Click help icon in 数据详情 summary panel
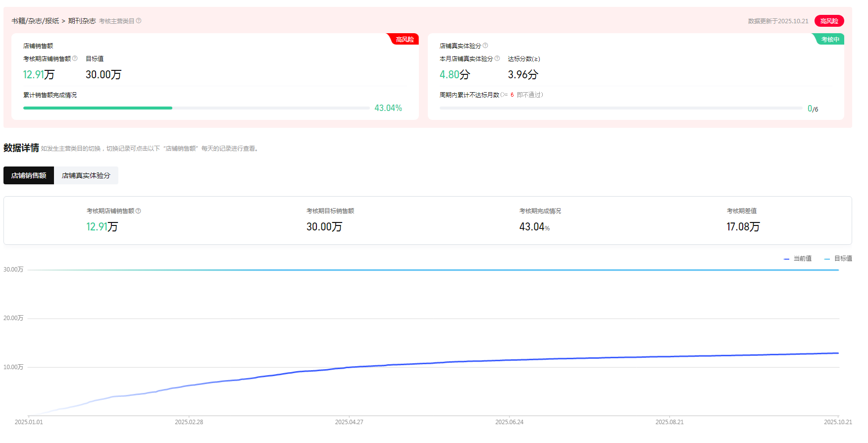The image size is (868, 443). [138, 211]
